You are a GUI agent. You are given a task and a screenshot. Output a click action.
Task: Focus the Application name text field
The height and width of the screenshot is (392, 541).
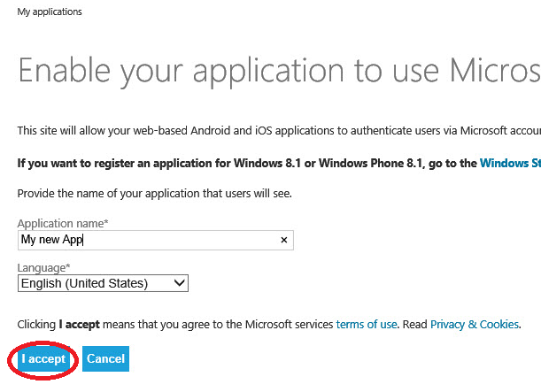(x=177, y=240)
